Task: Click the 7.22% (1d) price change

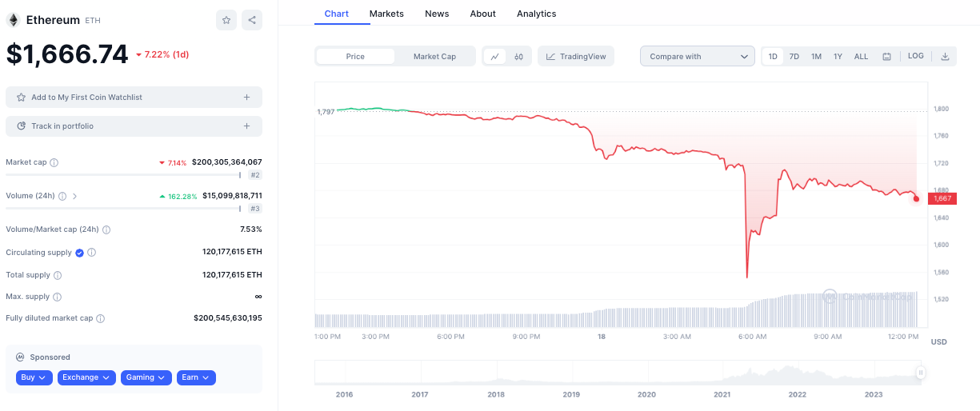Action: (x=162, y=54)
